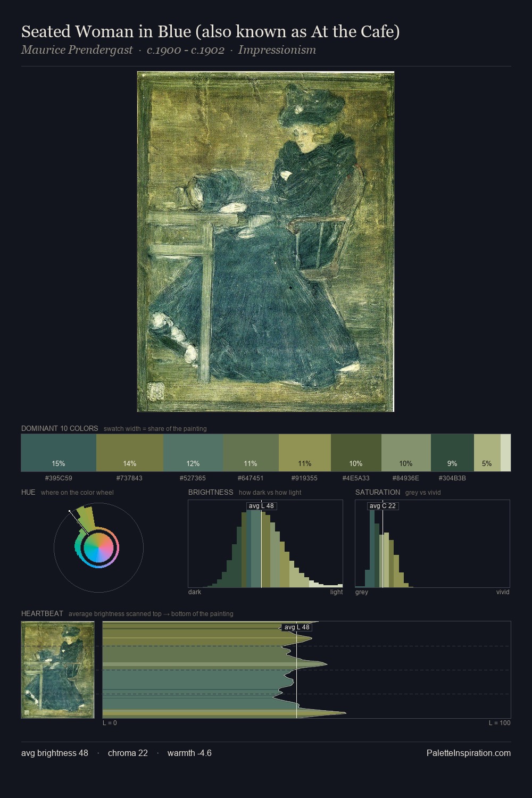Click the saturation histogram chart
Screen dimensions: 532x798
point(433,544)
